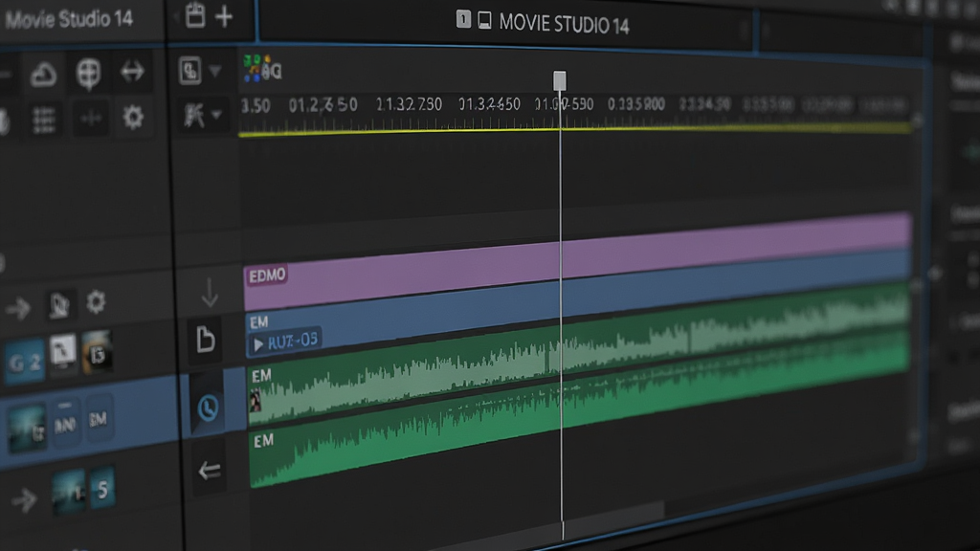Click the playhead handle on the timeline ruler

[x=560, y=80]
